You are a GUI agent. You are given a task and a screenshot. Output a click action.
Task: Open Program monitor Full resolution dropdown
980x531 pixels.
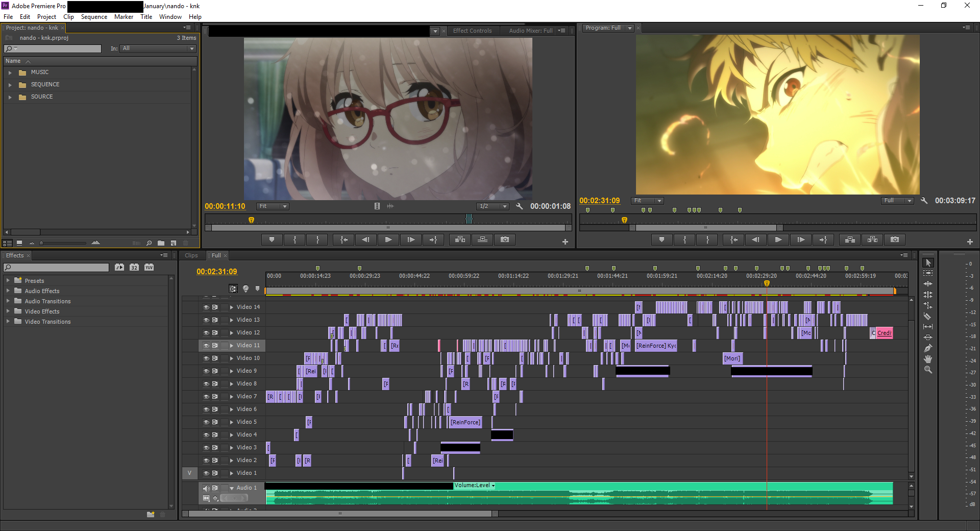897,201
